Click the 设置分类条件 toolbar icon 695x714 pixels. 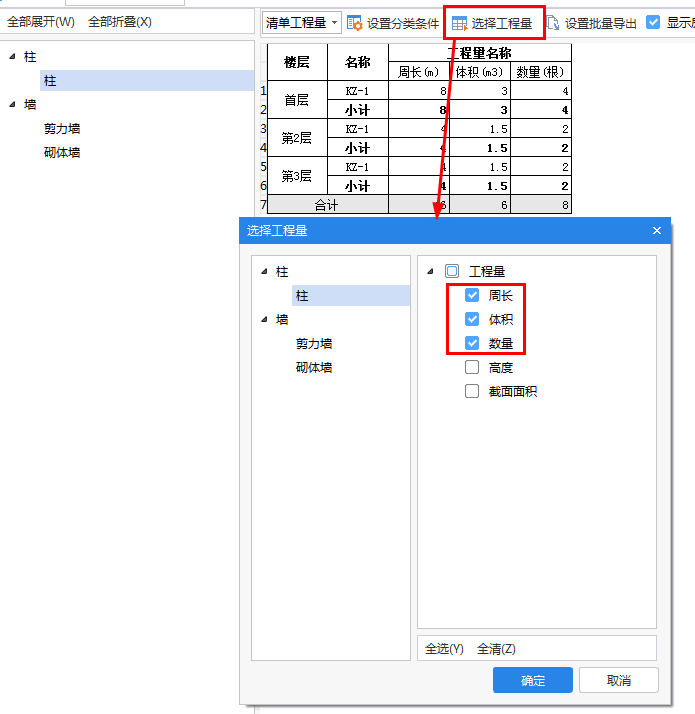[354, 23]
